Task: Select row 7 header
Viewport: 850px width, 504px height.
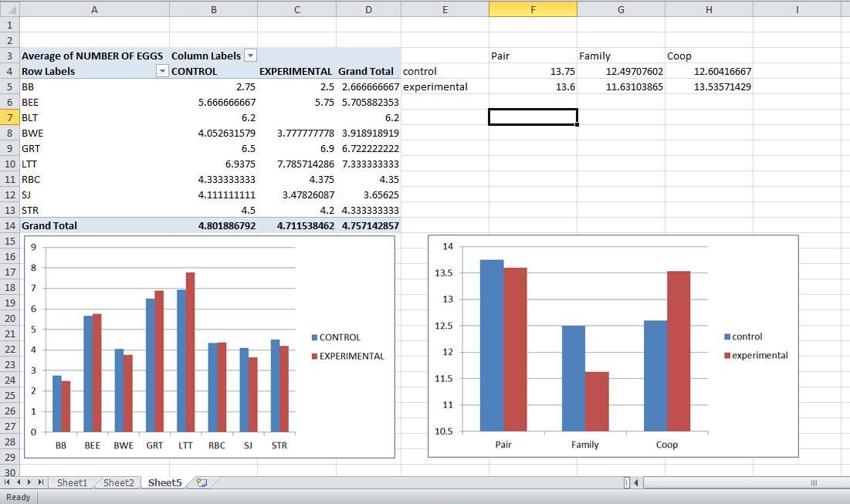Action: tap(8, 117)
